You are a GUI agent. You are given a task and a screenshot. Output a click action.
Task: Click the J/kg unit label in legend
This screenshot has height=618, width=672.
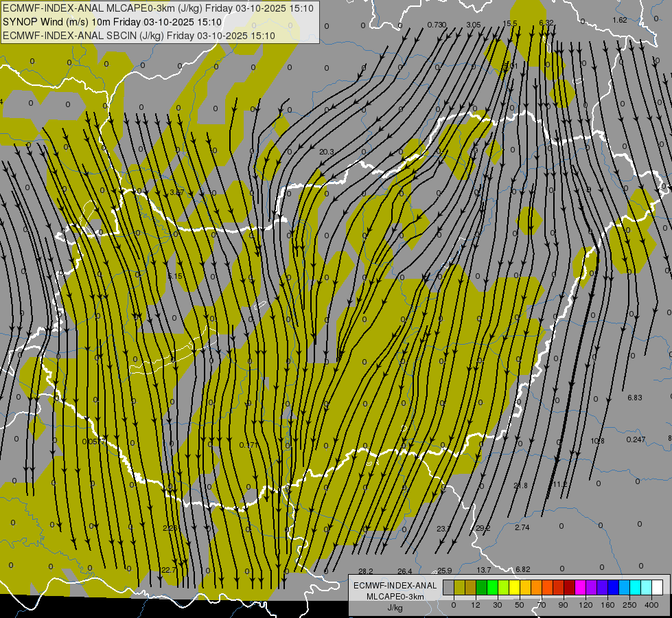[x=395, y=608]
